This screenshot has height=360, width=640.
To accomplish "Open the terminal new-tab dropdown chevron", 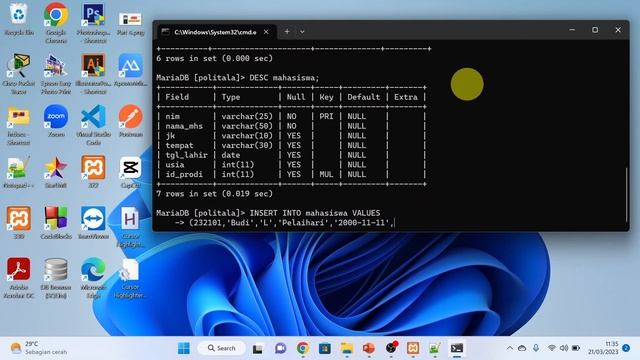I will click(x=302, y=31).
